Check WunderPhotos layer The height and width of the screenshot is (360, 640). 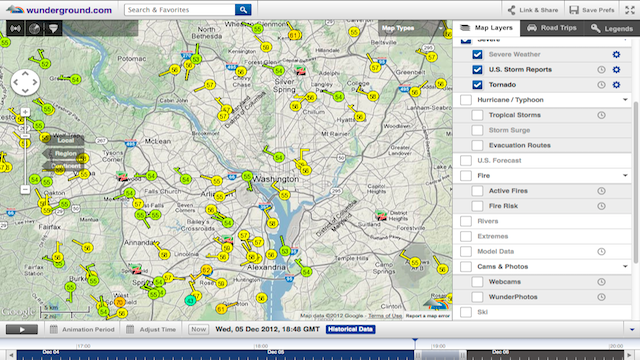pyautogui.click(x=477, y=297)
